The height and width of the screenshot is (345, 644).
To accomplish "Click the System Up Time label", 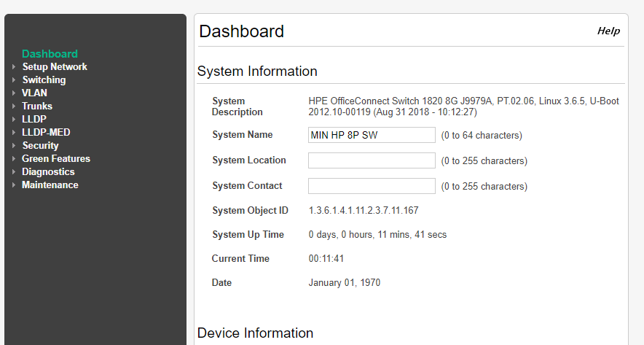I will [x=248, y=235].
